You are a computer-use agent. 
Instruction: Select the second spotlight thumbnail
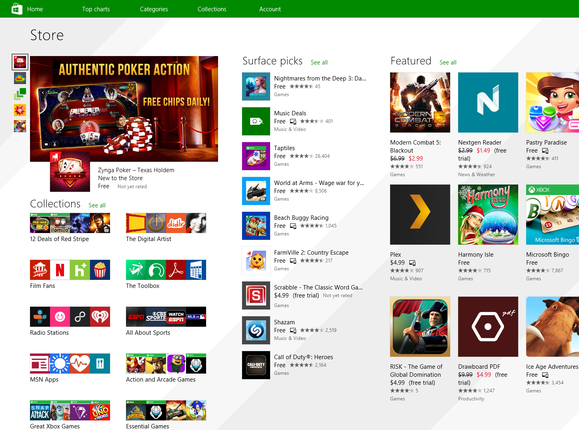[x=20, y=78]
